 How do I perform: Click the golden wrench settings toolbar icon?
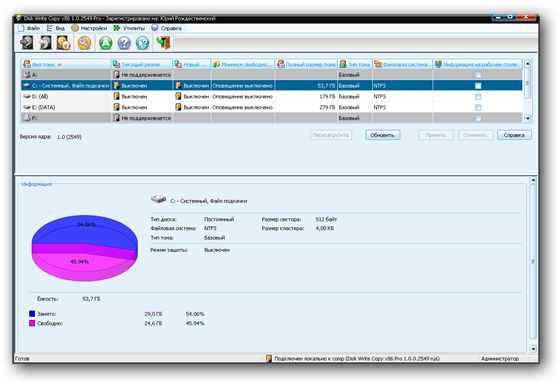(x=85, y=43)
